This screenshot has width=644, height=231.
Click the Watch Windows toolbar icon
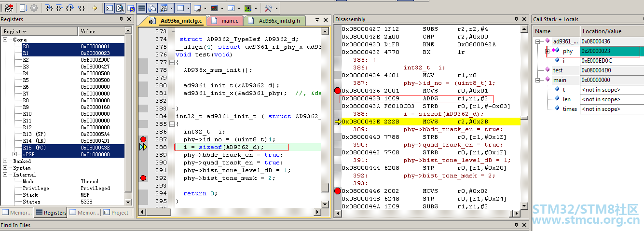pos(163,8)
